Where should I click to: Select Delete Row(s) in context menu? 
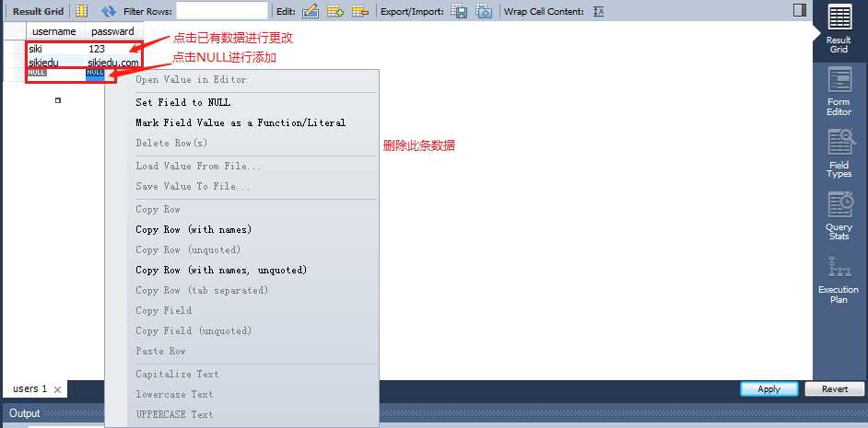(171, 143)
